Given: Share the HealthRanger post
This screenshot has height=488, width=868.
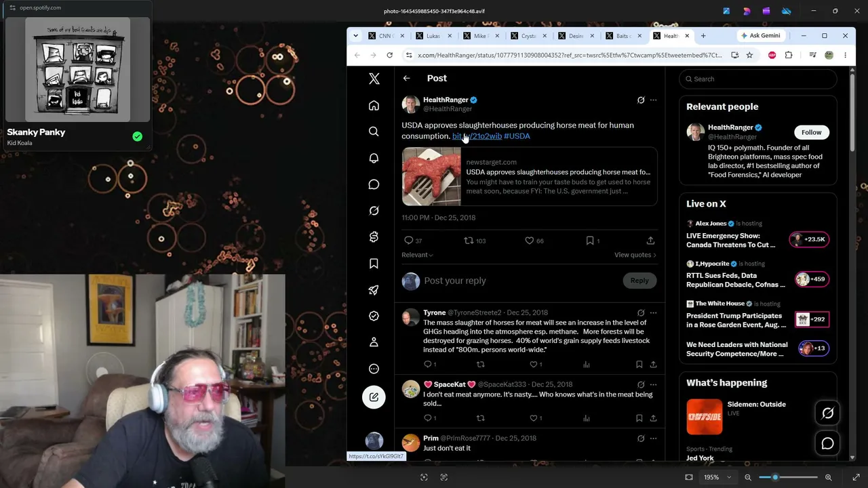Looking at the screenshot, I should point(650,241).
